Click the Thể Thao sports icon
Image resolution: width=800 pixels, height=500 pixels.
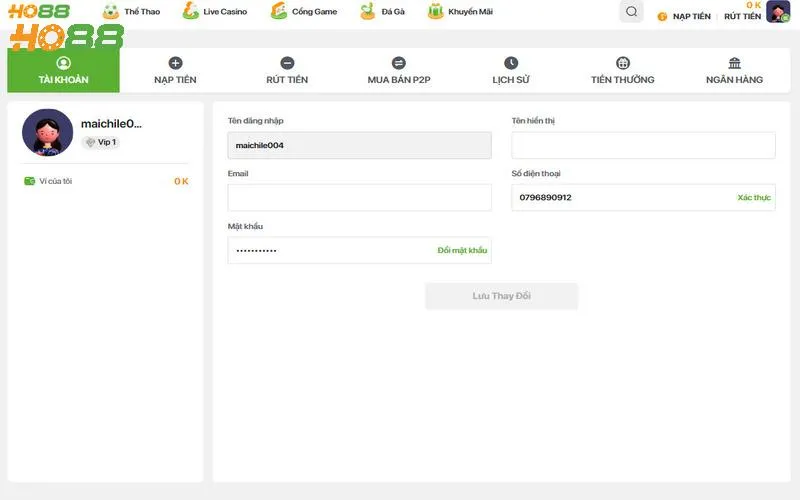[x=111, y=12]
